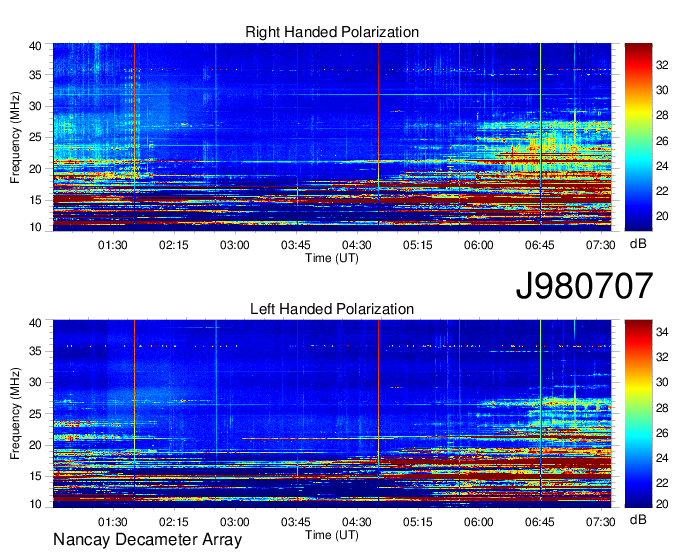680x552 pixels.
Task: Click the left-handed spectrogram plot area
Action: coord(332,414)
